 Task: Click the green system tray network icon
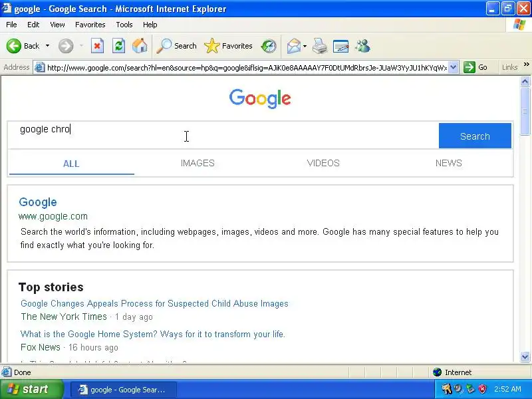click(470, 389)
